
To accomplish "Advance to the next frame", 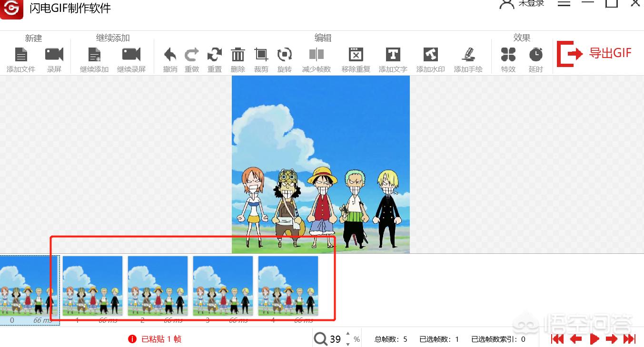I will click(x=612, y=339).
